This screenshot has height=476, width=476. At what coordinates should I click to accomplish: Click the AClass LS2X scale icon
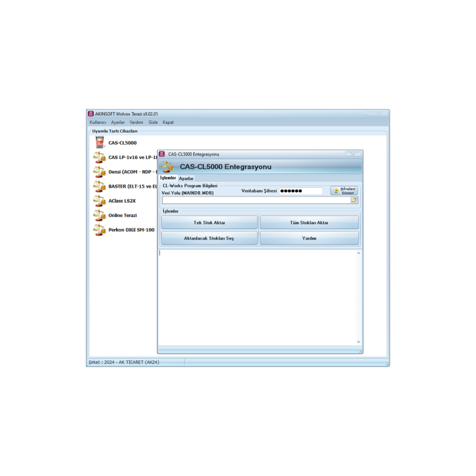99,201
